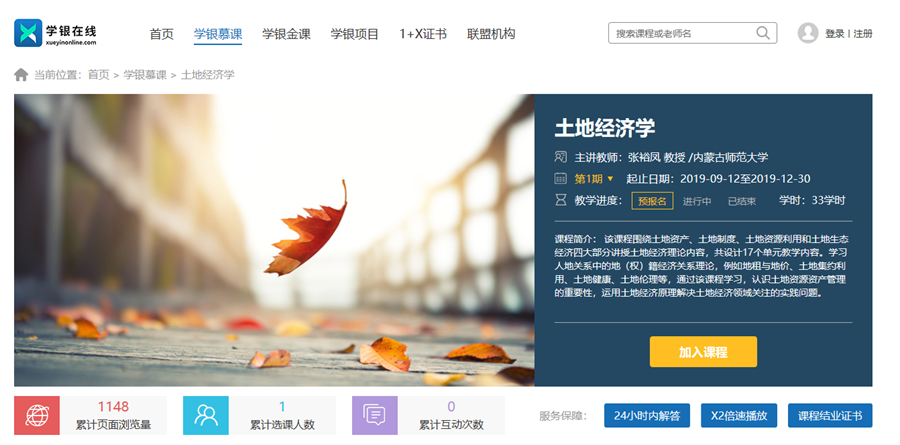Select the 进行中 progress status

(x=697, y=202)
